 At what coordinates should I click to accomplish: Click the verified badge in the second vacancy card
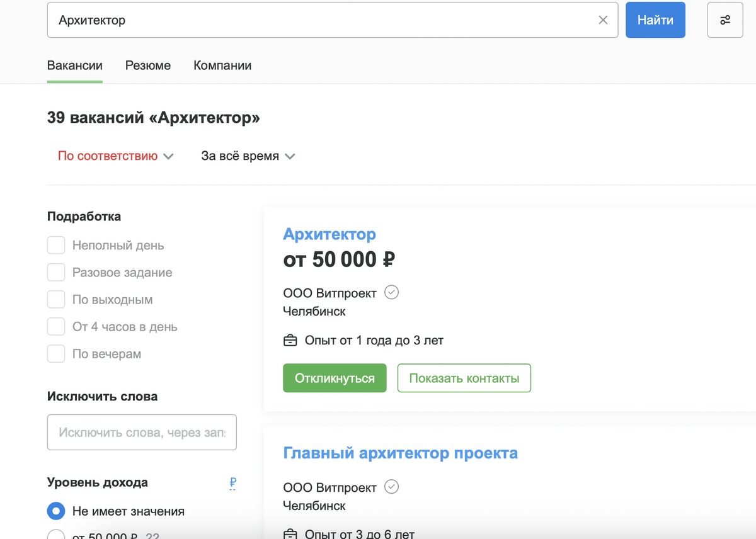tap(391, 487)
